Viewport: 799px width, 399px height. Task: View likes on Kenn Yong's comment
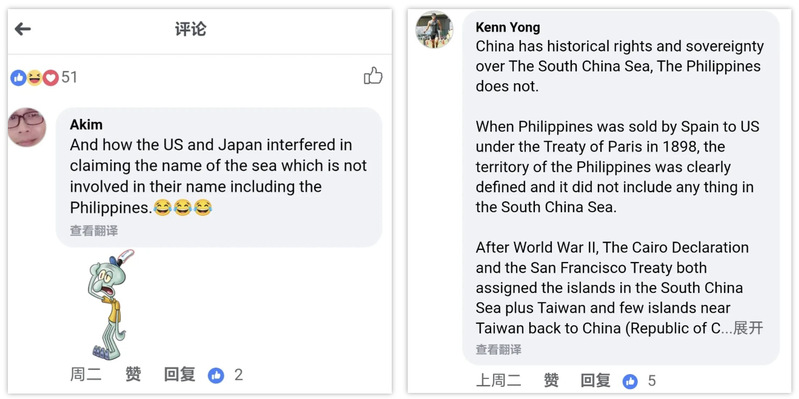point(639,381)
